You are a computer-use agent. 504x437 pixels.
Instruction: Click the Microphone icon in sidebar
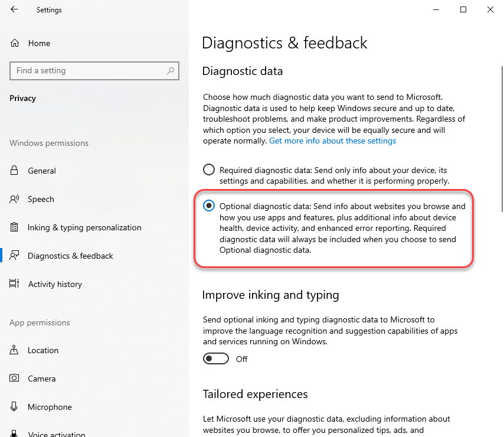(15, 407)
